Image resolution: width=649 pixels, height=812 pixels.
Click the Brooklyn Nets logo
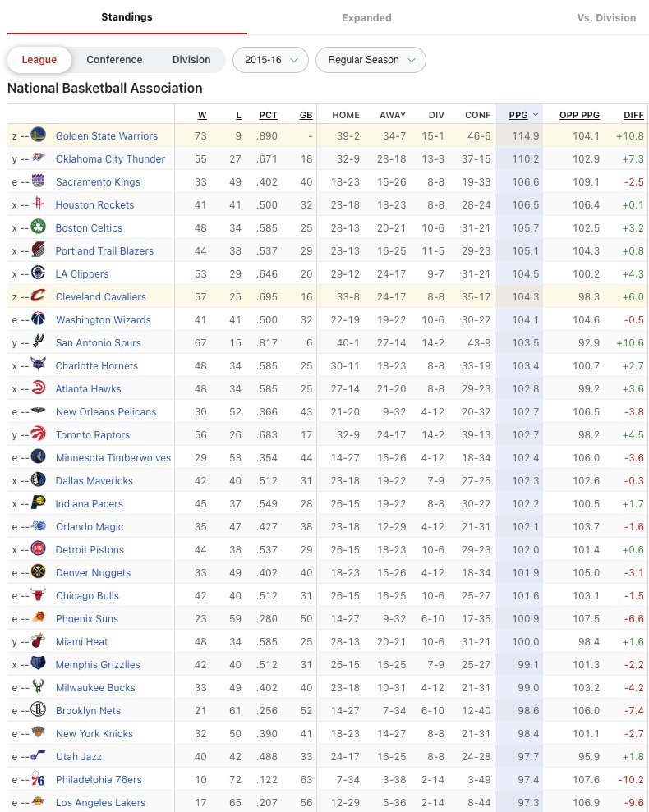click(38, 710)
